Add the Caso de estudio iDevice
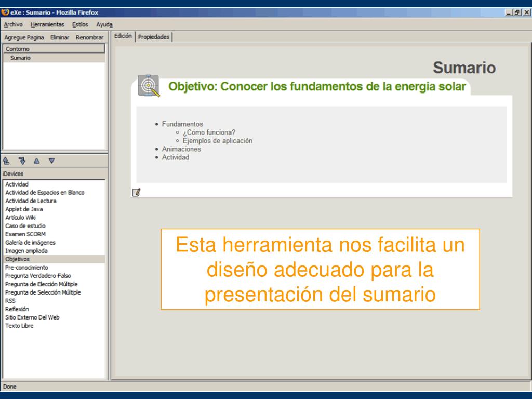Screen dimensions: 532x399 tap(54, 225)
